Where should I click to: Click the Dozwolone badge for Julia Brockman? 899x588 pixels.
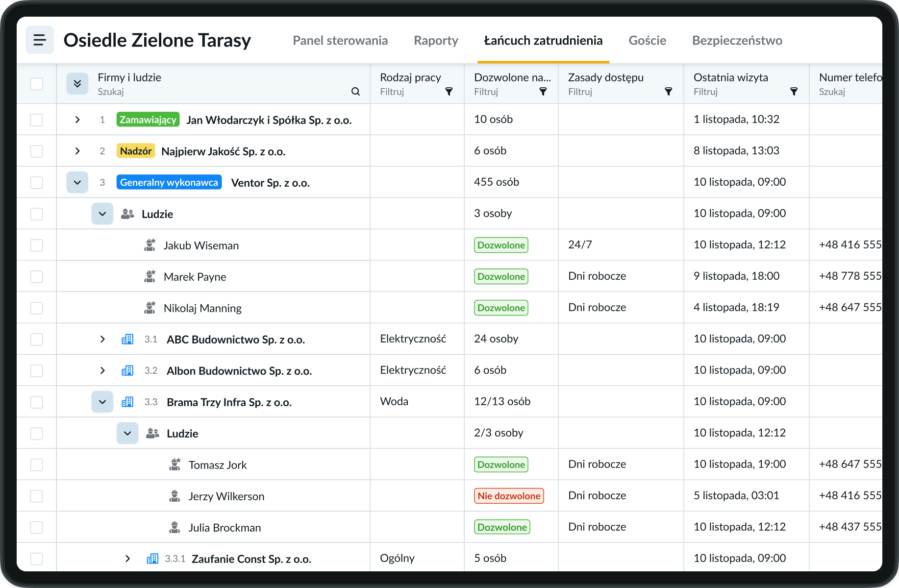pyautogui.click(x=502, y=527)
